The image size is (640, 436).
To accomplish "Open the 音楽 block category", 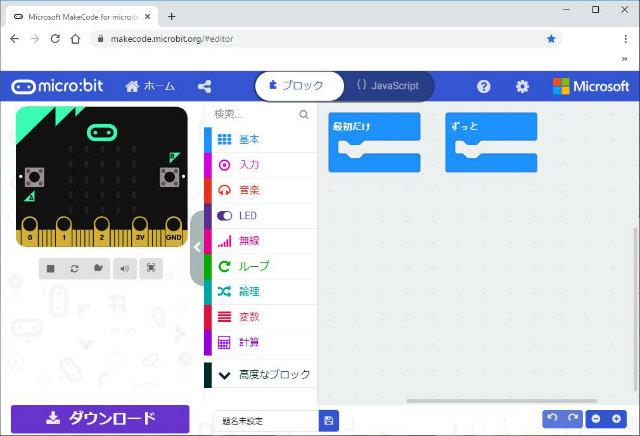I will [260, 190].
